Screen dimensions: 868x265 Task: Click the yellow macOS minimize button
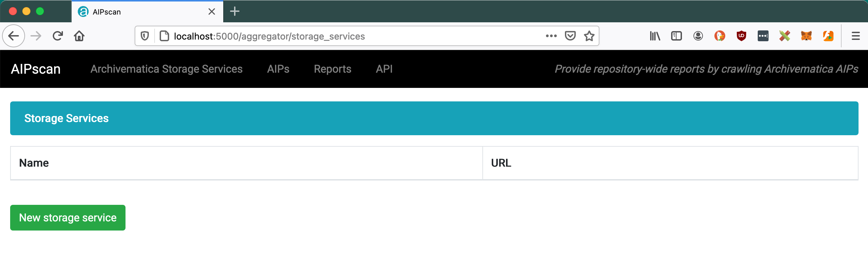pyautogui.click(x=26, y=11)
